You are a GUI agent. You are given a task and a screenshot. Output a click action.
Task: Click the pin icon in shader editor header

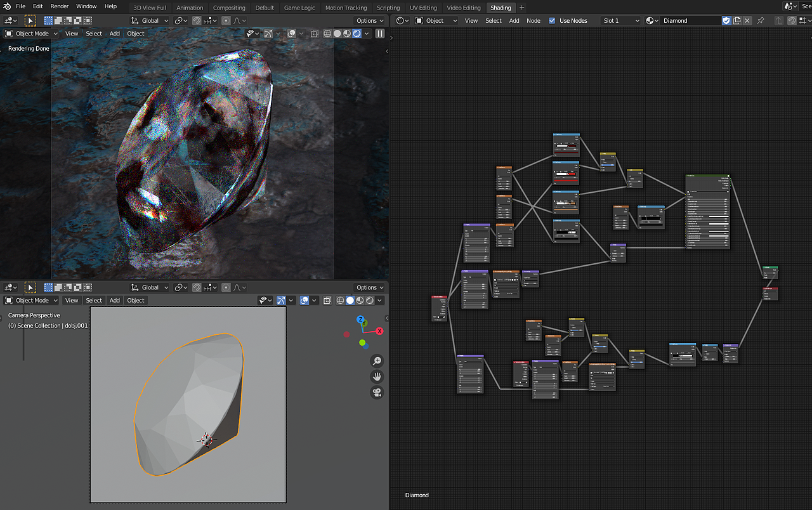[761, 20]
